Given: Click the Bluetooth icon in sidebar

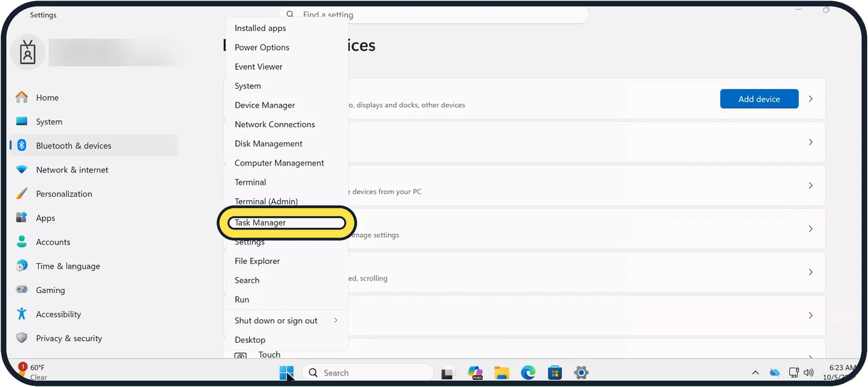Looking at the screenshot, I should tap(22, 145).
